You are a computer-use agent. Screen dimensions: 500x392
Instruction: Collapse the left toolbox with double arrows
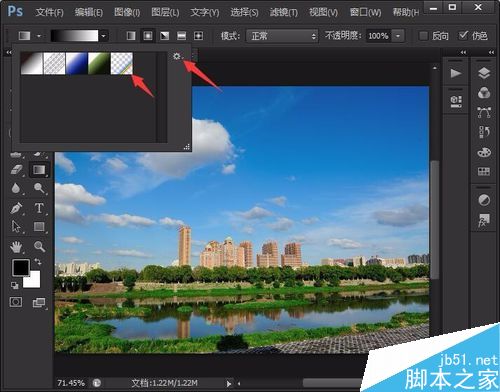9,52
